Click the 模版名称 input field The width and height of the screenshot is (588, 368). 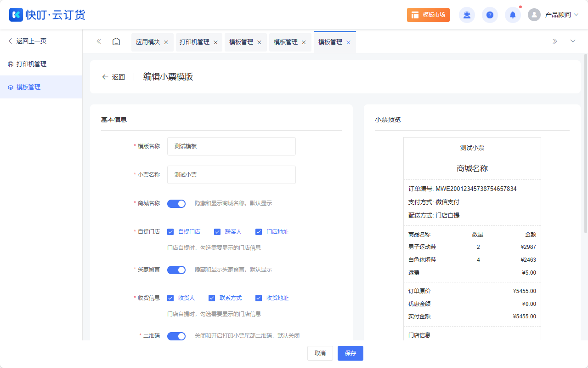[232, 146]
